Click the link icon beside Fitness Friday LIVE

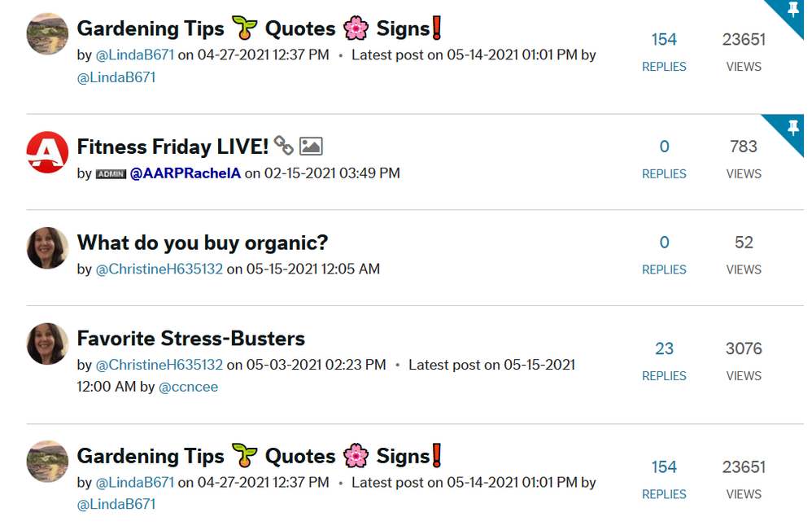283,147
